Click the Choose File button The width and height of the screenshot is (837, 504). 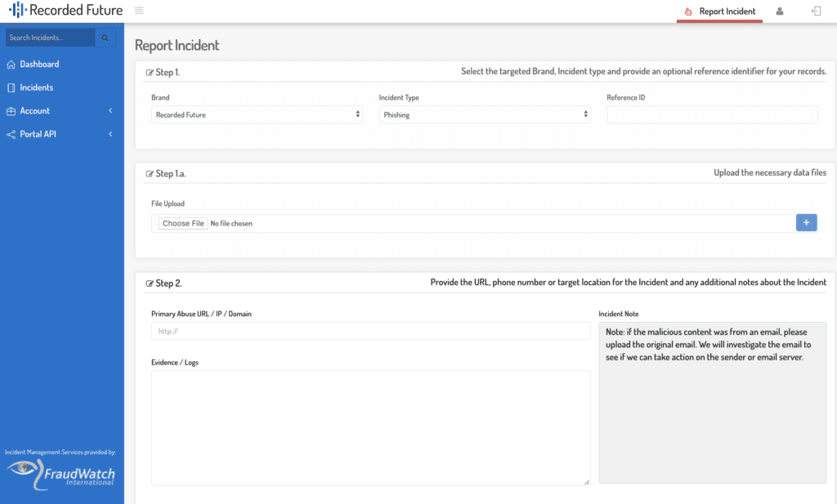[183, 224]
